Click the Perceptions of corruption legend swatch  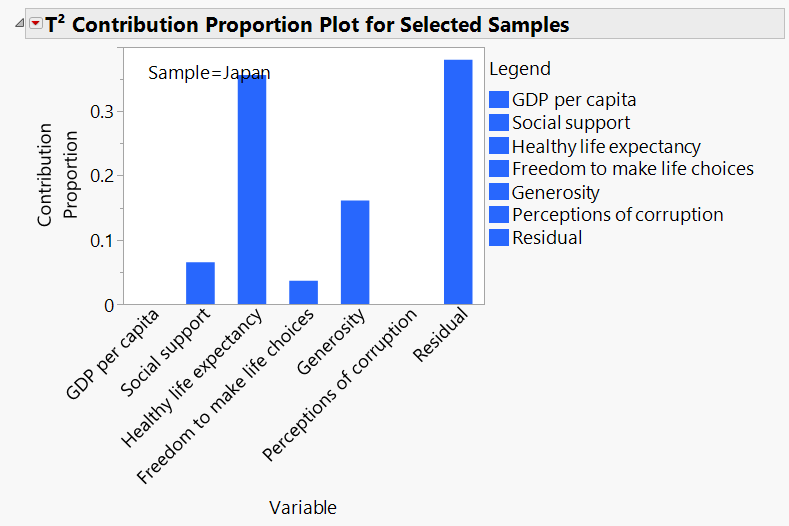499,215
